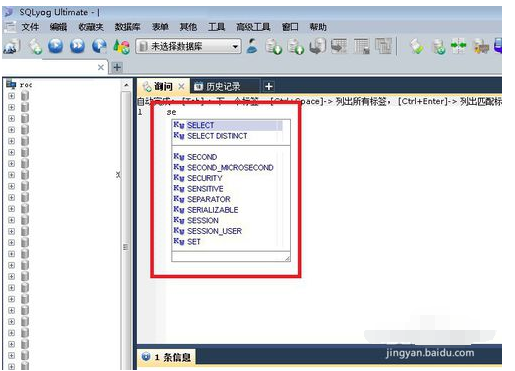Screen dimensions: 515x371
Task: Click the new connection toolbar icon
Action: (x=12, y=46)
